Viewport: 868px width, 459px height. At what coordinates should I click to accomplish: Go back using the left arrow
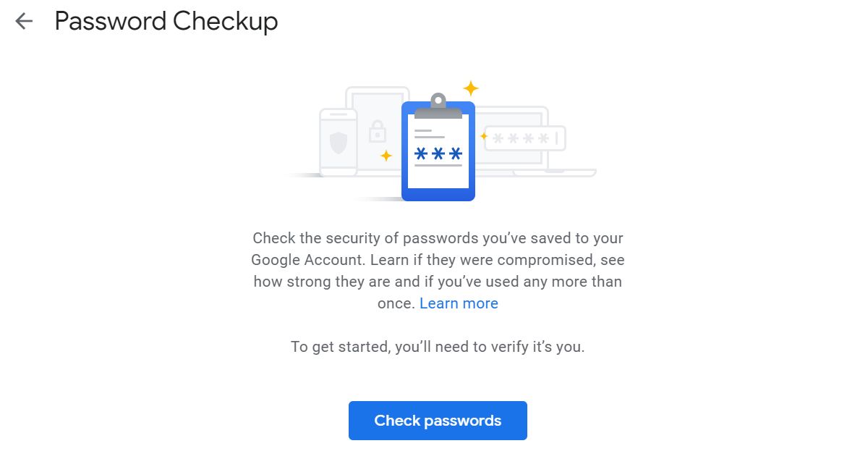point(24,21)
